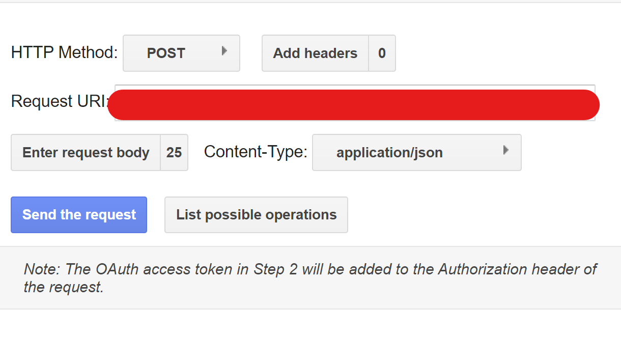This screenshot has width=621, height=364.
Task: Click the POST dropdown arrow icon
Action: coord(224,50)
